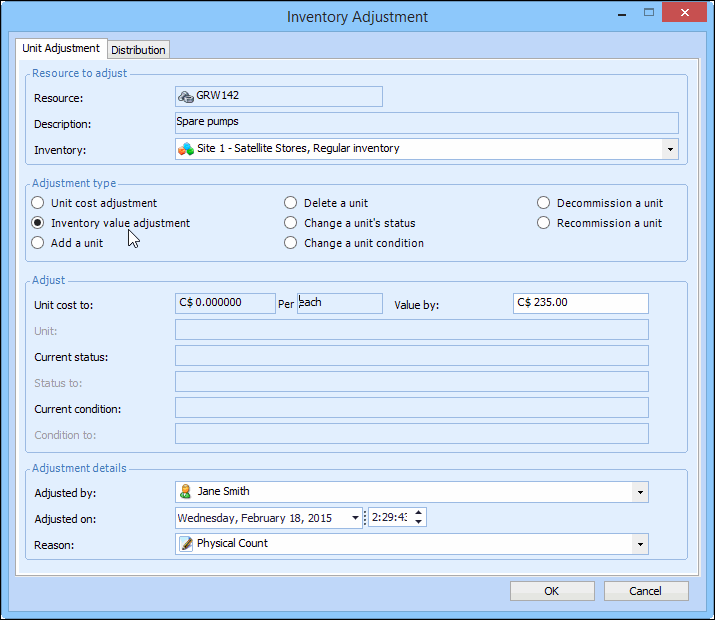Expand the Reason dropdown arrow
Screen dimensions: 715x620
[638, 544]
